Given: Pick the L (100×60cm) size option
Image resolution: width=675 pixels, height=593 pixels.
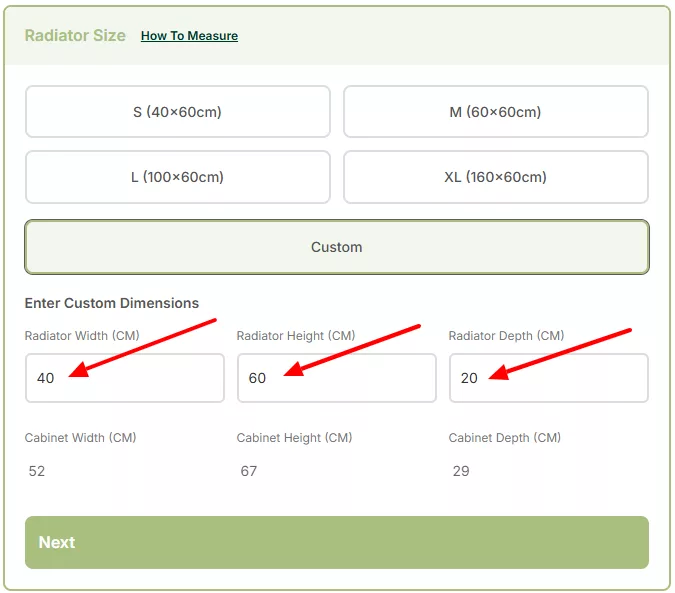Looking at the screenshot, I should click(177, 177).
